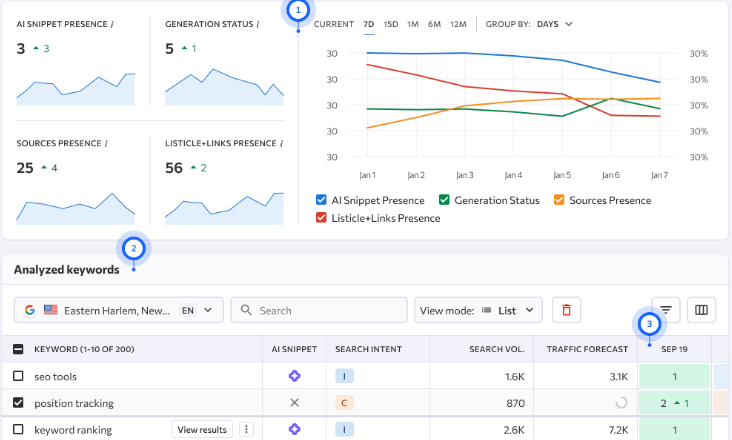The height and width of the screenshot is (440, 732).
Task: Check the seo tools row checkbox
Action: pos(18,376)
